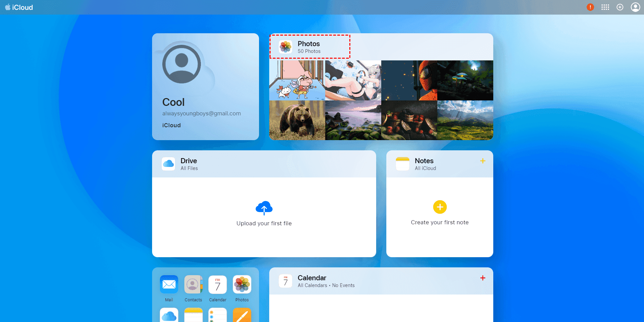Open the Reminders icon in the apps grid

click(x=218, y=315)
